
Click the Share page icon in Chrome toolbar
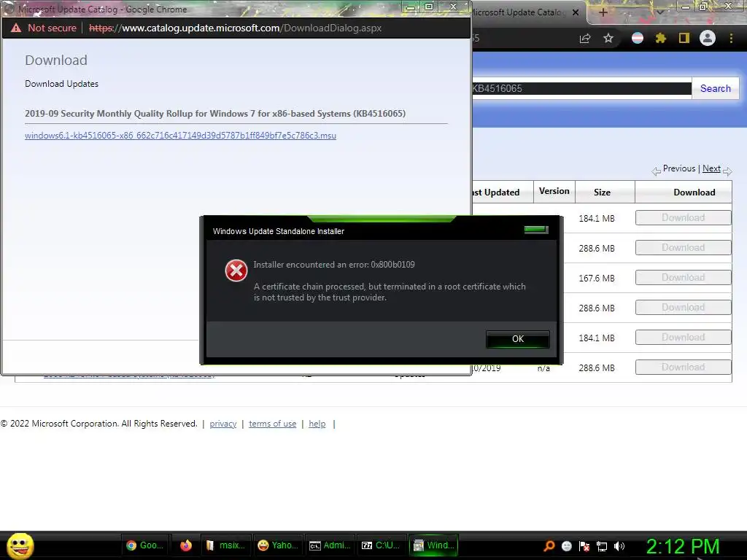585,38
